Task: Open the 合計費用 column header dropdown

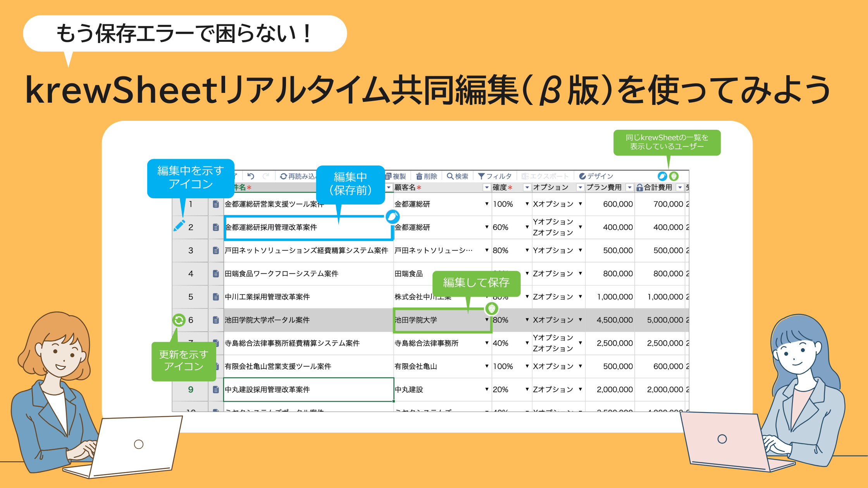Action: click(x=680, y=187)
